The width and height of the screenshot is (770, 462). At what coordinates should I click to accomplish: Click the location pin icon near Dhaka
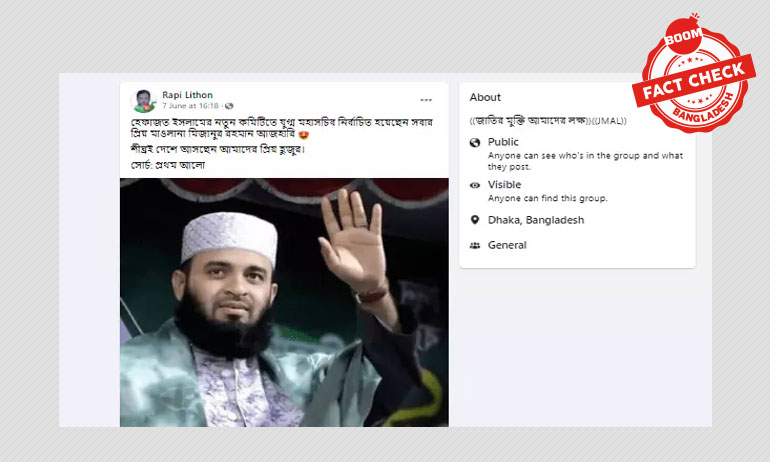click(x=474, y=220)
